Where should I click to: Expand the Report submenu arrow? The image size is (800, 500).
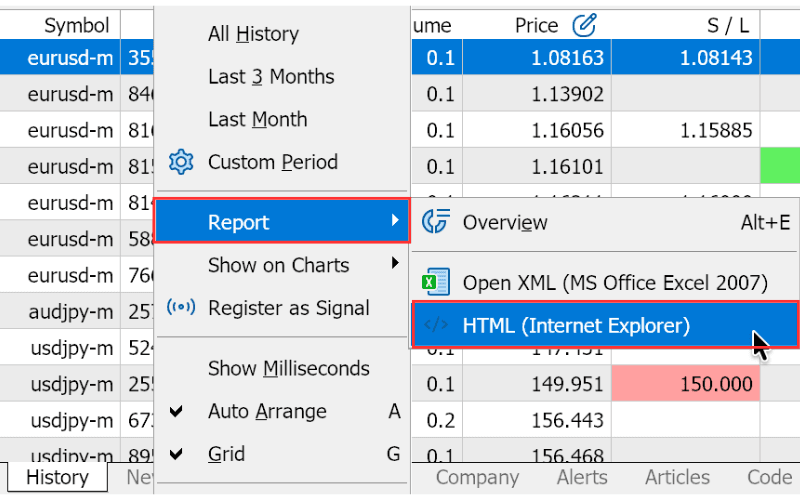pos(395,220)
